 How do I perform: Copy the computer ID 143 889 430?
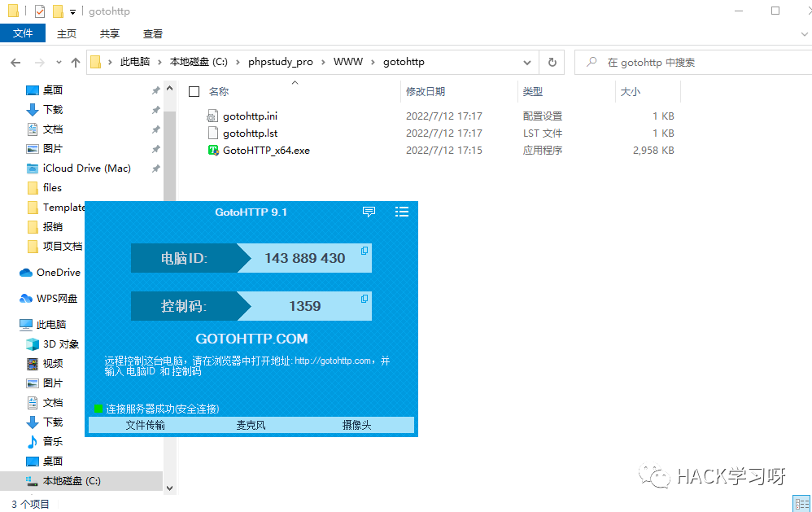coord(365,250)
